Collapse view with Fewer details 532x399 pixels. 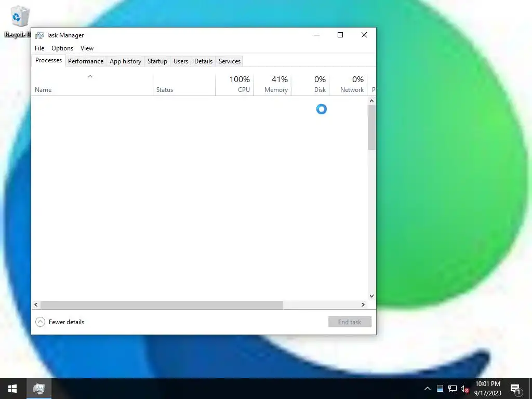(x=60, y=322)
